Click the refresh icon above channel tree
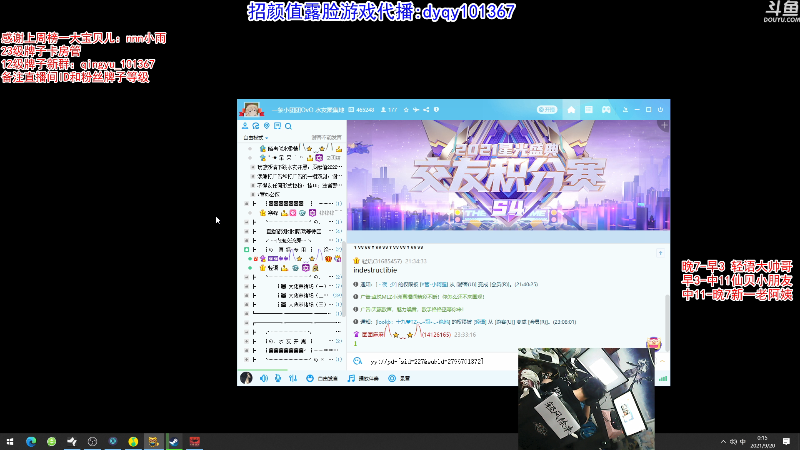Image resolution: width=800 pixels, height=450 pixels. (x=256, y=126)
